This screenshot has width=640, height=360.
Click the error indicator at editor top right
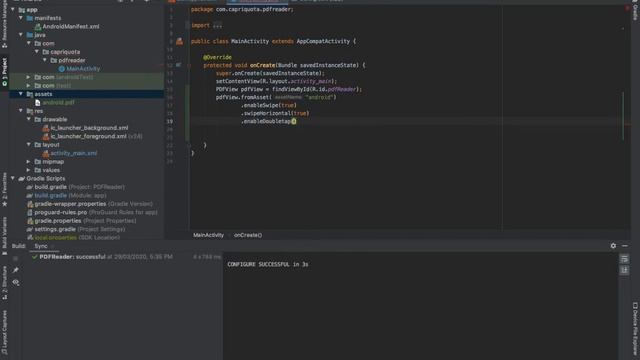tap(627, 8)
